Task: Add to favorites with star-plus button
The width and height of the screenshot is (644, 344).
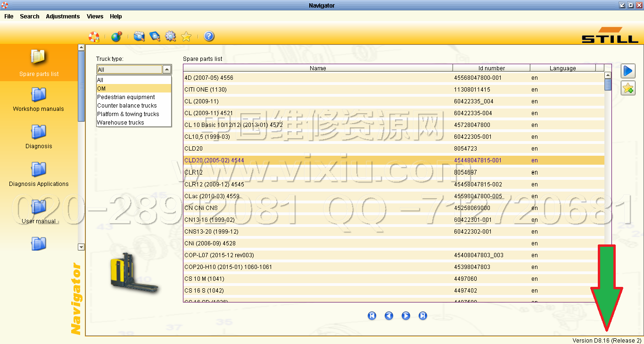Action: [x=627, y=88]
